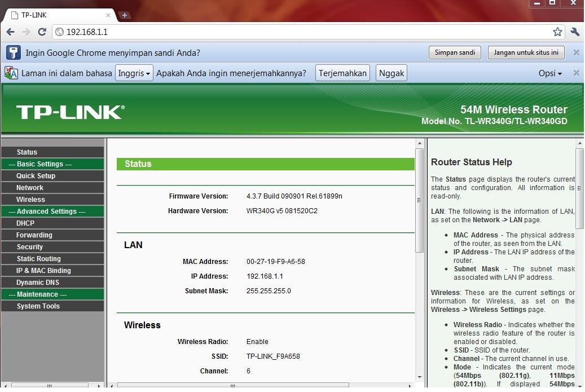Click hardware version WR340G v5 081520C2
Screen dimensions: 585x392
(281, 211)
